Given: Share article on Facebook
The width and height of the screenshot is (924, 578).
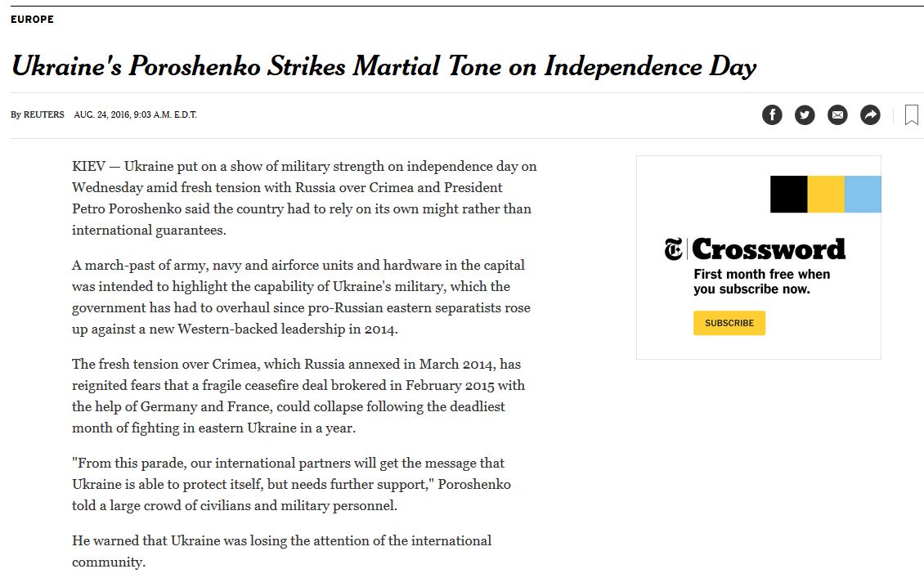Looking at the screenshot, I should pyautogui.click(x=772, y=115).
